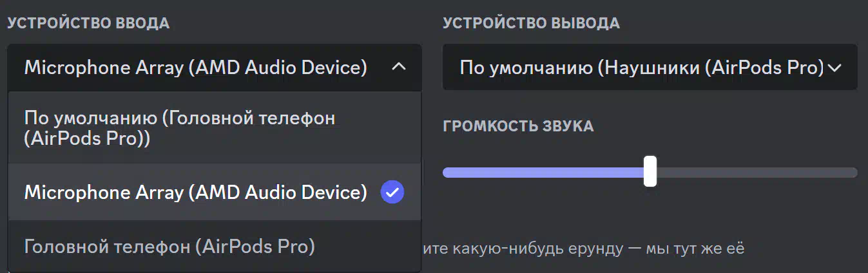Viewport: 868px width, 273px height.
Task: Click the (AirPods Pro)) second line of default option
Action: pyautogui.click(x=87, y=138)
